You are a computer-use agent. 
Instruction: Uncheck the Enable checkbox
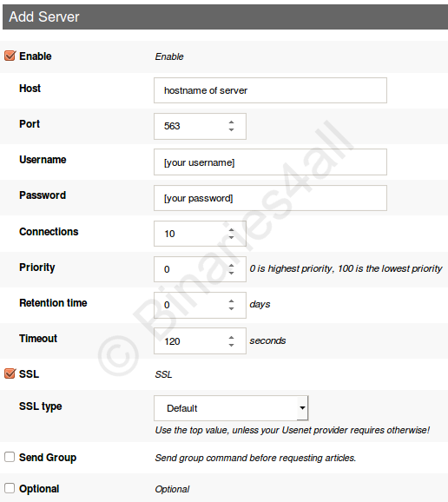coord(10,56)
